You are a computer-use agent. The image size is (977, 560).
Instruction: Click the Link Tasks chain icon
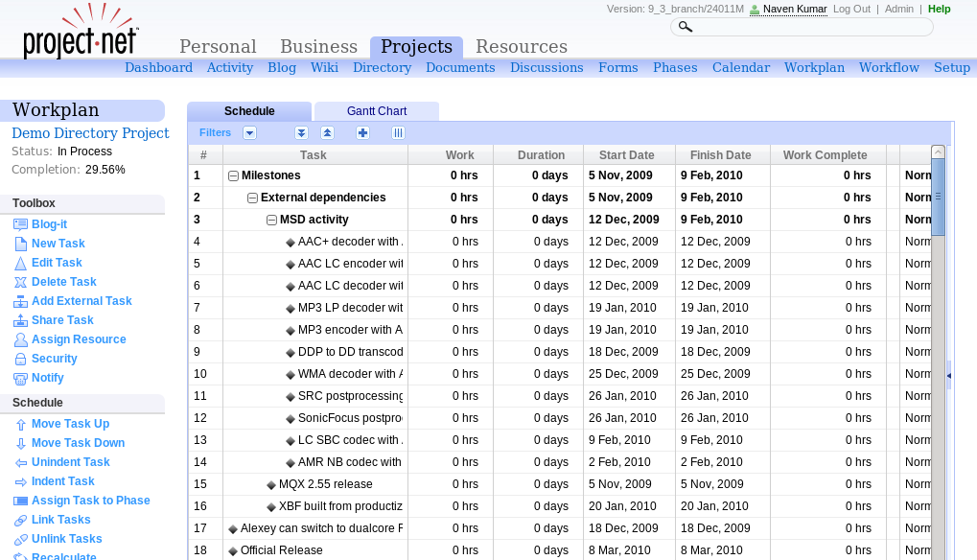click(x=20, y=520)
